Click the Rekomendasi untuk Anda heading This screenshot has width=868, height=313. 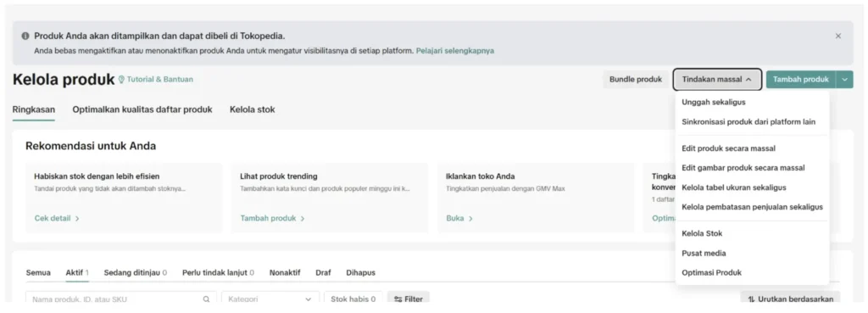tap(91, 146)
